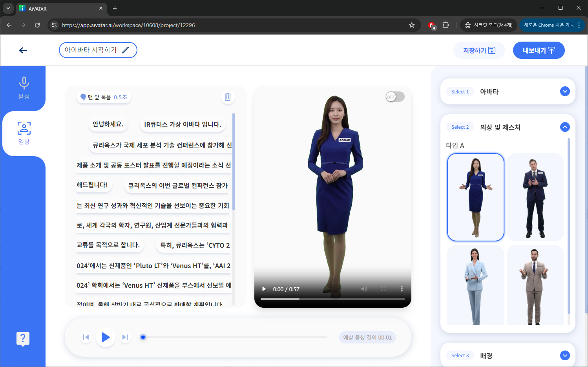Go back with the AiVATAR back arrow
Screen dimensions: 588x367
click(x=23, y=50)
